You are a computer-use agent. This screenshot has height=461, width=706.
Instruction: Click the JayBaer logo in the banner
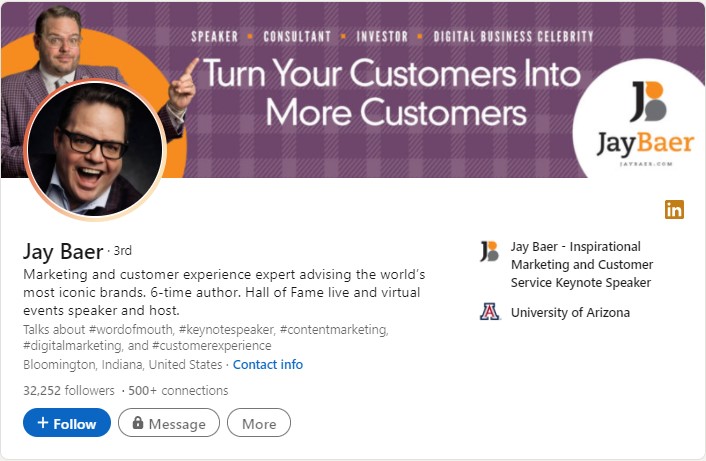[645, 124]
